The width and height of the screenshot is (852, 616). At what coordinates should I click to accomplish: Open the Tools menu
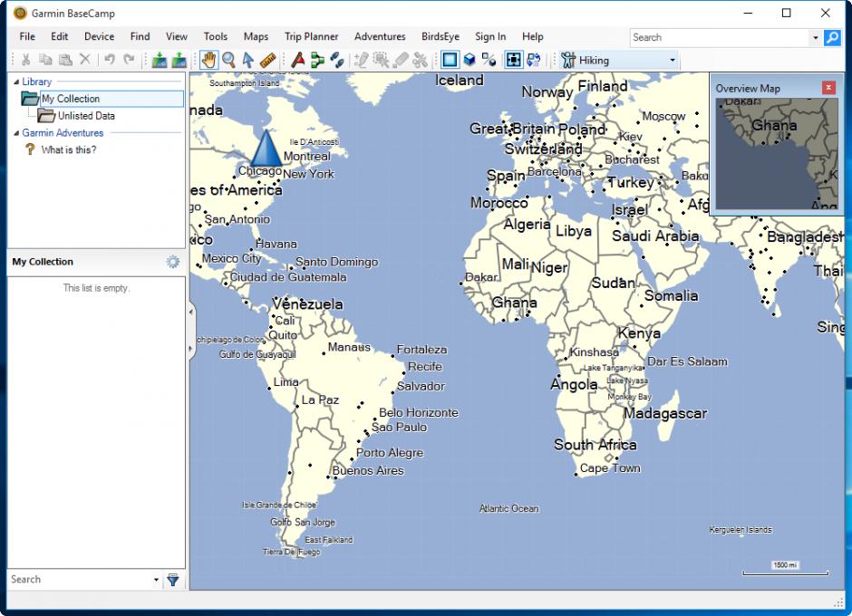point(215,36)
